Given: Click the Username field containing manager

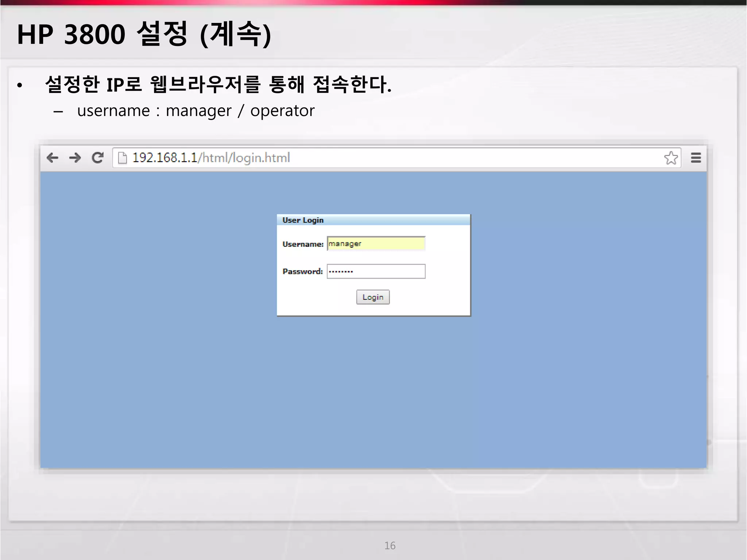Looking at the screenshot, I should (x=376, y=244).
